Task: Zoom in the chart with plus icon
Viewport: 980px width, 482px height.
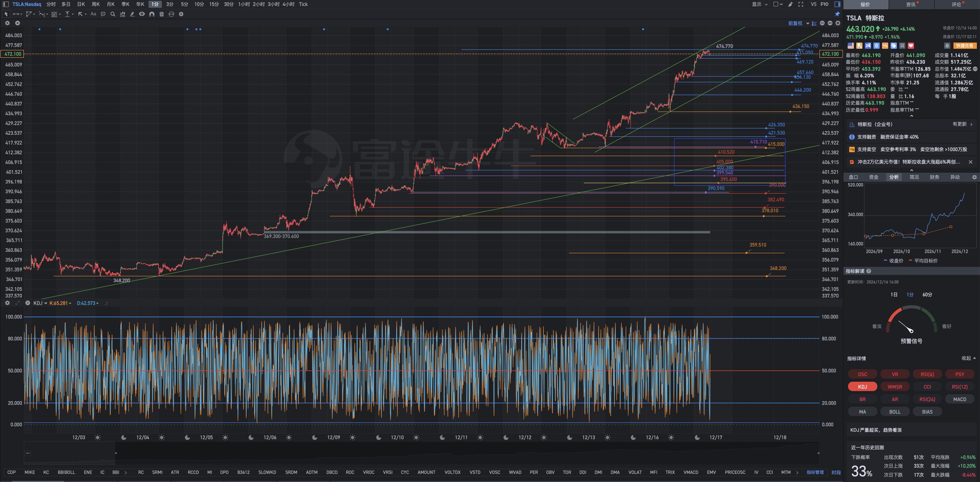Action: pyautogui.click(x=838, y=23)
